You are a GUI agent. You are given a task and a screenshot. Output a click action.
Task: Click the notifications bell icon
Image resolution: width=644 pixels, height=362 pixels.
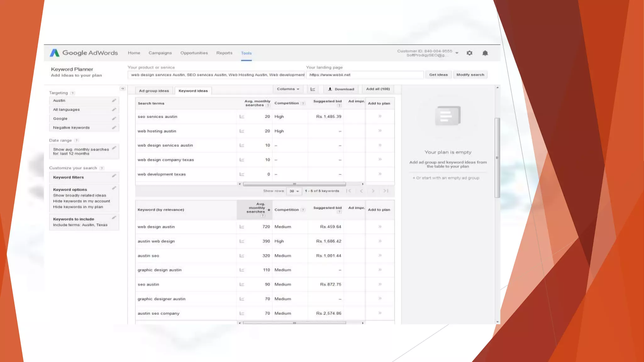coord(485,53)
